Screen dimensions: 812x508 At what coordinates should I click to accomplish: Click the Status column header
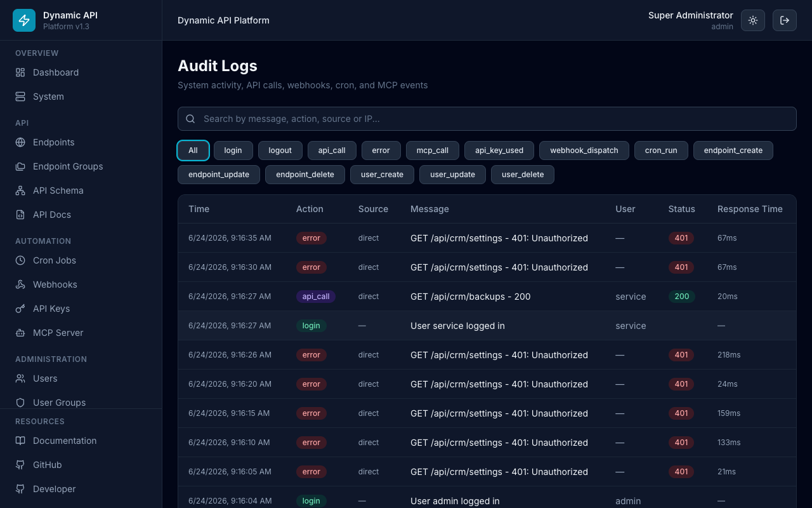pyautogui.click(x=681, y=209)
